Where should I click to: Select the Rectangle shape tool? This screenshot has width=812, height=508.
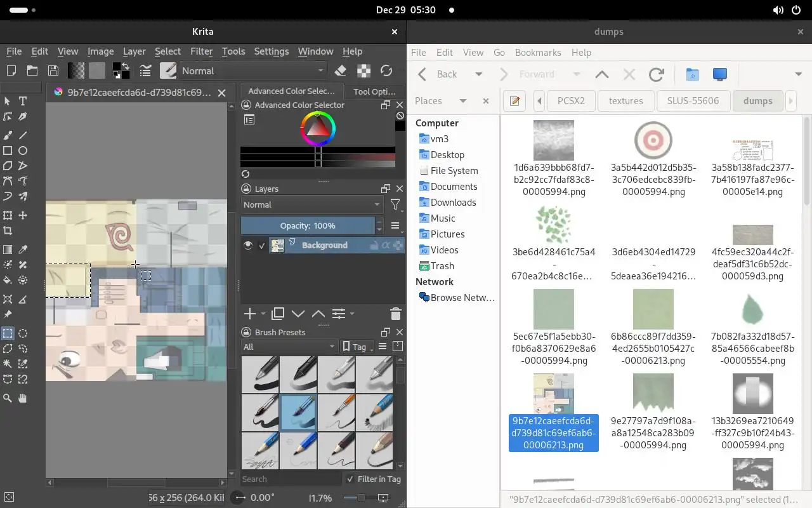pyautogui.click(x=8, y=150)
